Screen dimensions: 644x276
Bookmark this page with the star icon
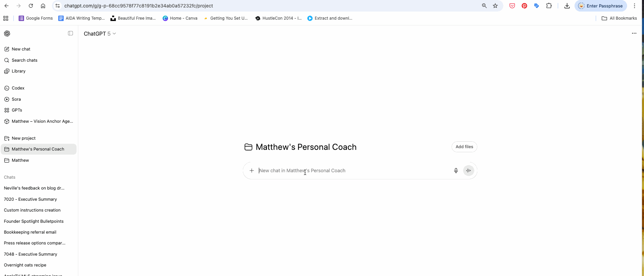pyautogui.click(x=495, y=6)
